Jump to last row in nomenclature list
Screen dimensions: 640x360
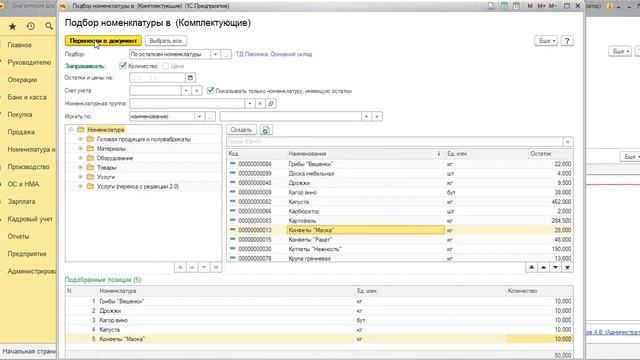567,267
